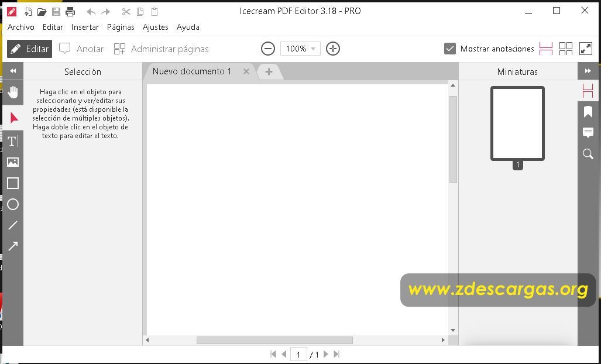
Task: Undo the last action
Action: coord(91,12)
